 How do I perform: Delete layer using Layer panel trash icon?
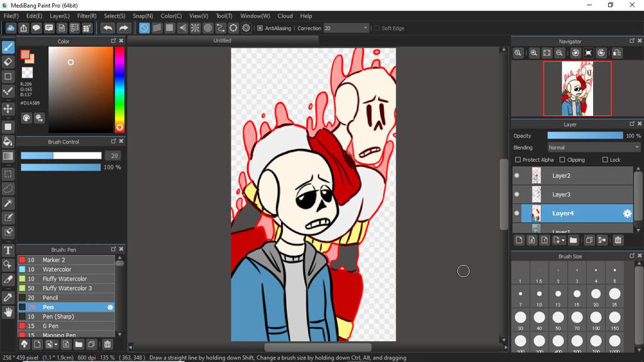click(618, 240)
